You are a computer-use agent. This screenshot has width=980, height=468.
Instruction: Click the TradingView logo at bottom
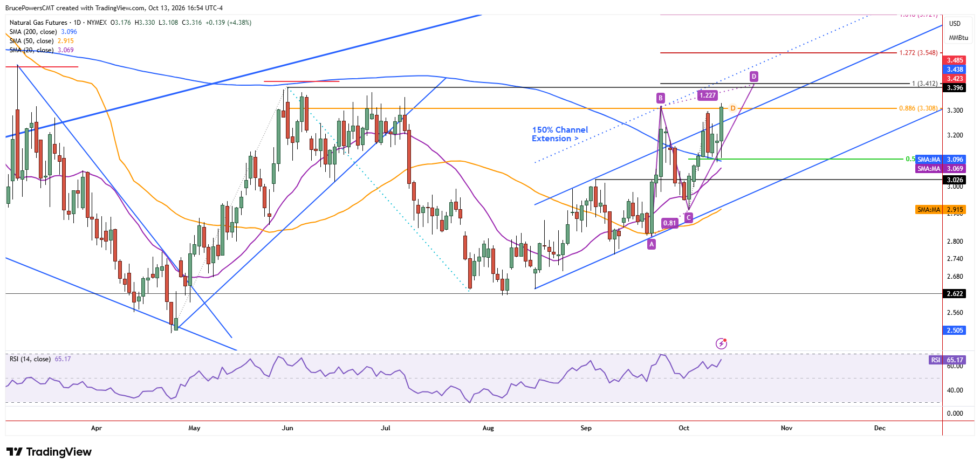(49, 452)
